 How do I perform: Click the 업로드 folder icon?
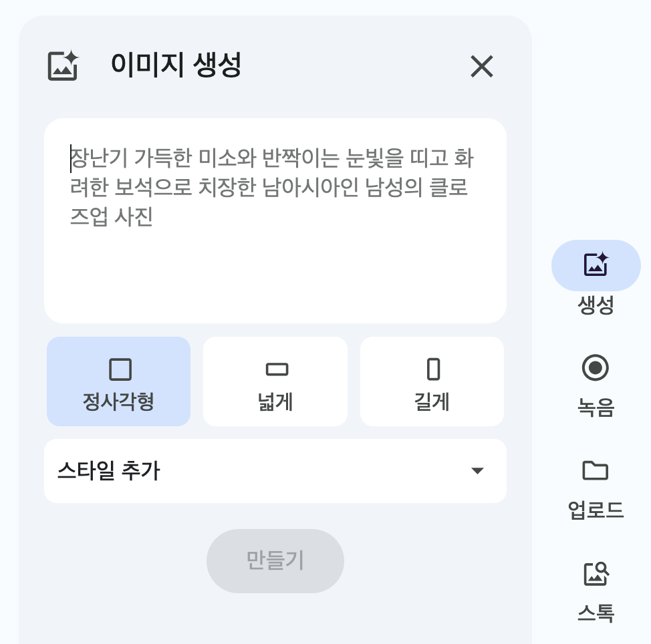tap(596, 470)
